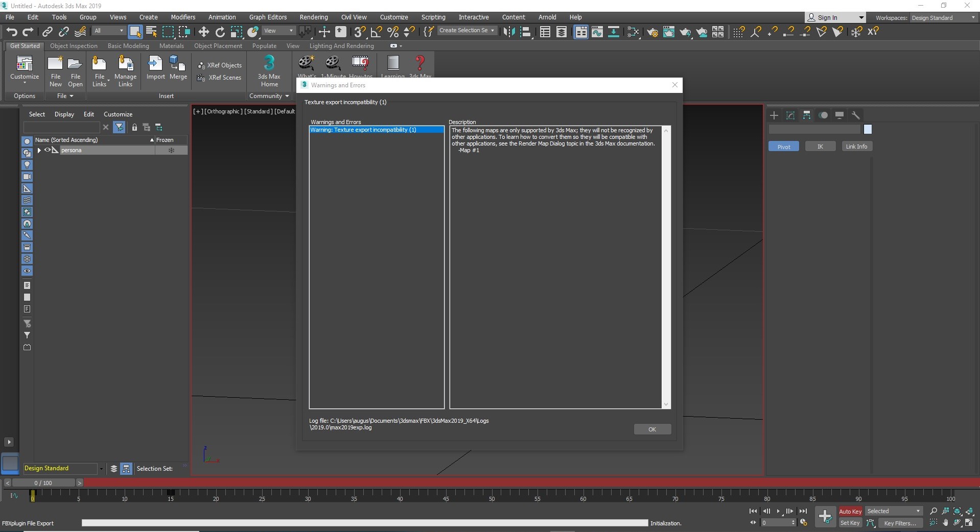
Task: Open the Graph Editors menu
Action: [x=268, y=17]
